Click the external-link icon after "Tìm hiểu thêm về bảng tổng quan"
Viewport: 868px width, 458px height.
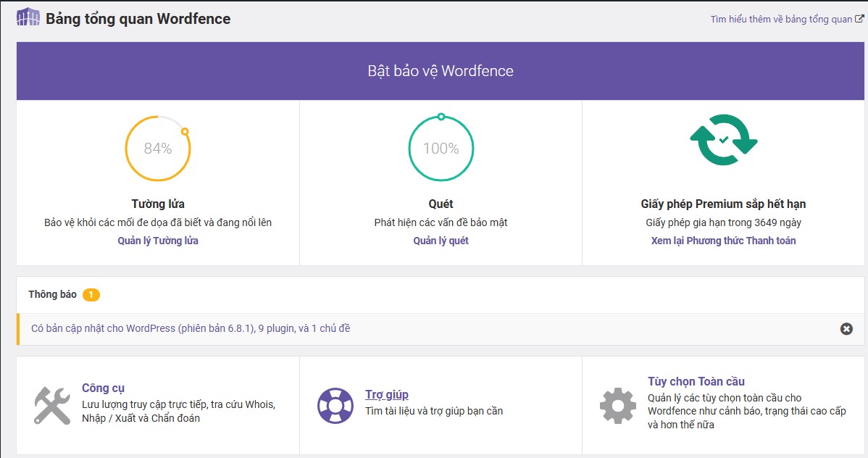click(x=859, y=18)
